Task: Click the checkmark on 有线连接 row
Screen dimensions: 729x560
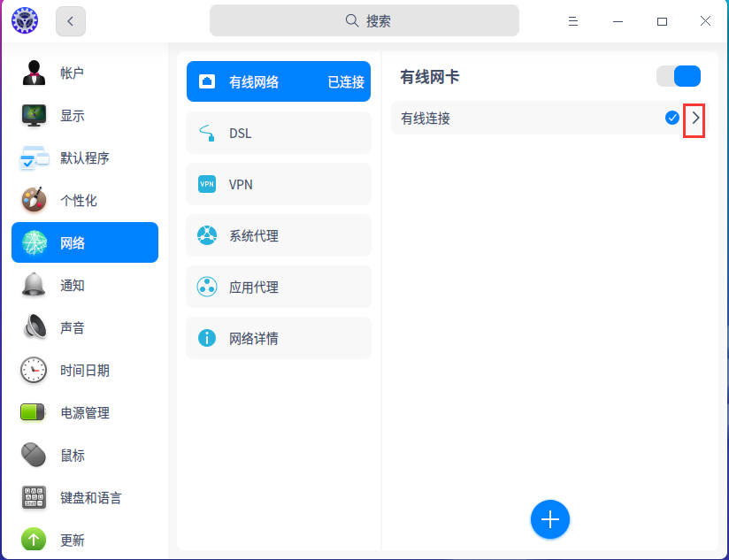Action: [x=671, y=118]
